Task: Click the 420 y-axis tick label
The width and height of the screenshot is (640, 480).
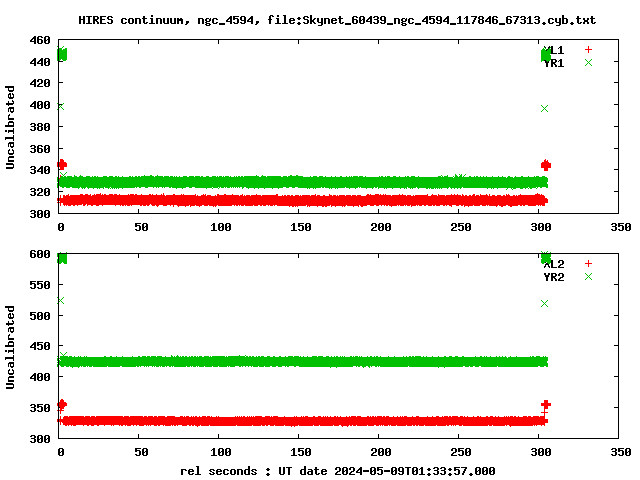Action: [x=40, y=83]
